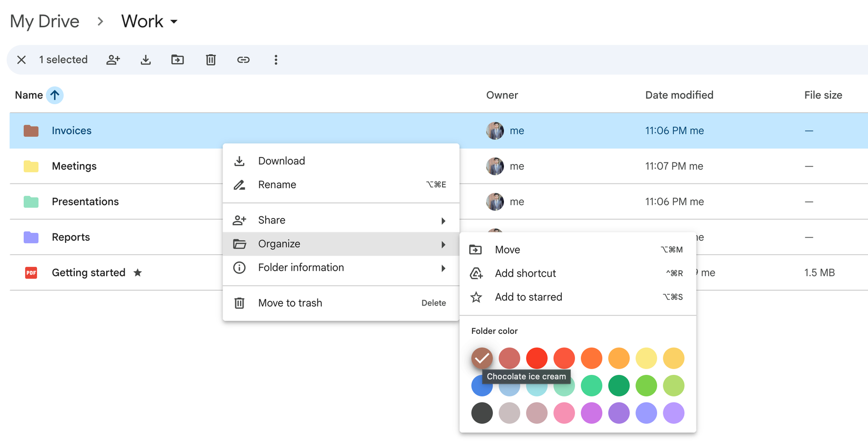This screenshot has height=448, width=868.
Task: Click the download icon in selection toolbar
Action: [146, 60]
